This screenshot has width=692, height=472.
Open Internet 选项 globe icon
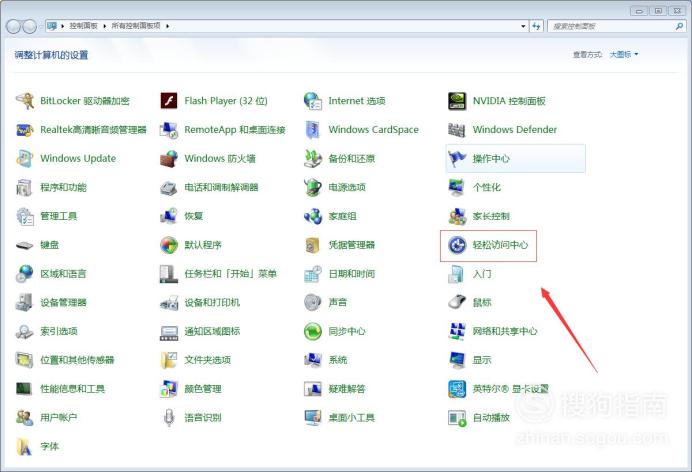(313, 101)
